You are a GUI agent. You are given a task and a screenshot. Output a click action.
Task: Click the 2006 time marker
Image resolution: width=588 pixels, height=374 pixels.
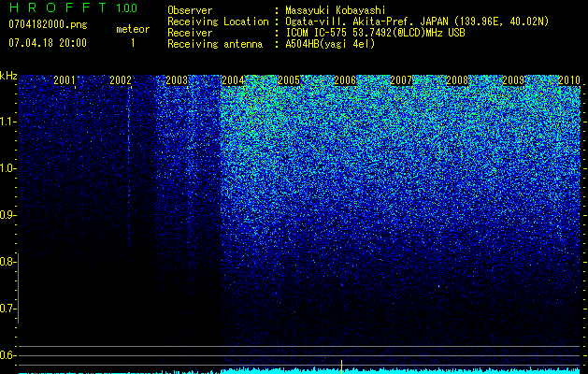345,79
